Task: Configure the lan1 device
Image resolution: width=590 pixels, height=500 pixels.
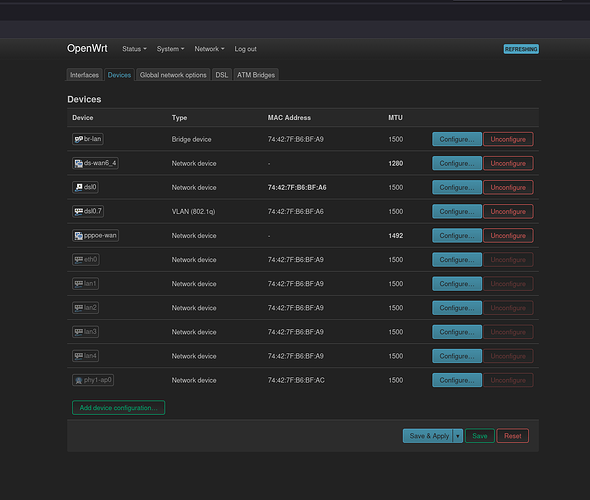Action: [x=457, y=284]
